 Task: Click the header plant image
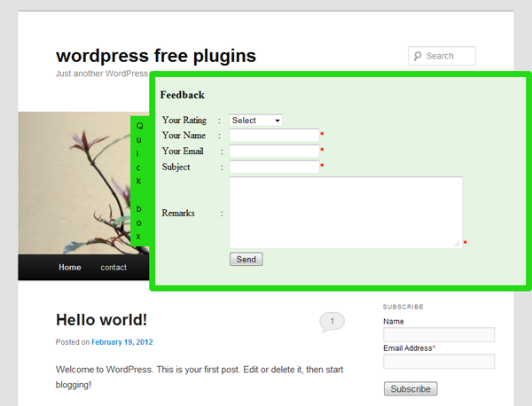[76, 183]
